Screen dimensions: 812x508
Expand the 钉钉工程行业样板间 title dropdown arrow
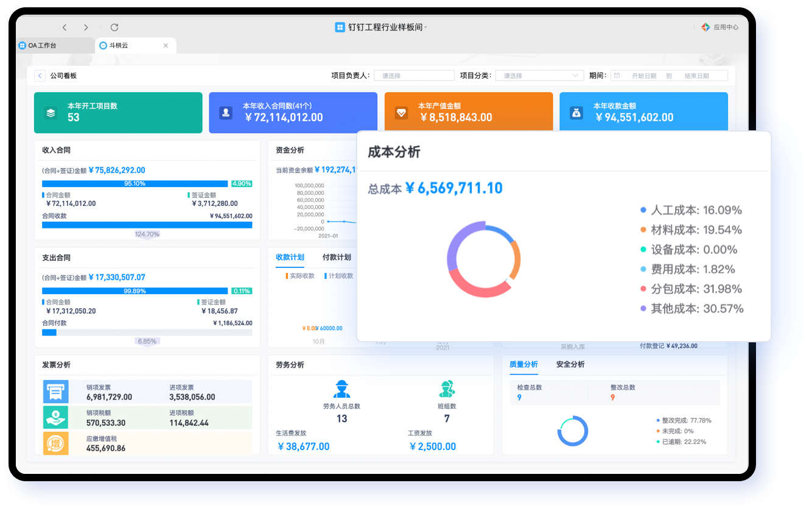click(x=425, y=28)
